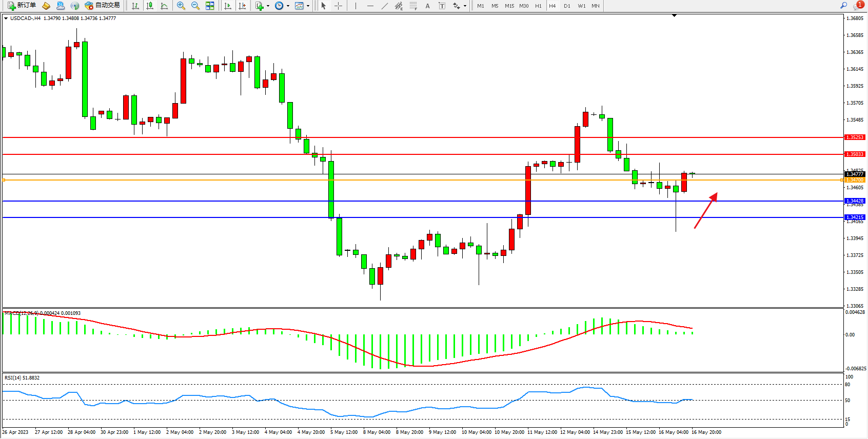Screen dimensions: 868x439
Task: Click the search magnifier icon at top right
Action: [843, 6]
